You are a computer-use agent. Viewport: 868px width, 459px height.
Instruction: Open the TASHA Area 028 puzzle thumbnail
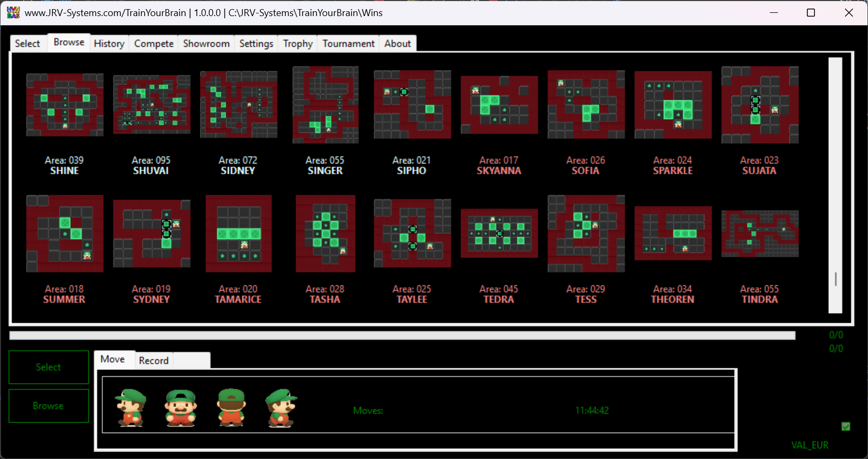click(325, 233)
